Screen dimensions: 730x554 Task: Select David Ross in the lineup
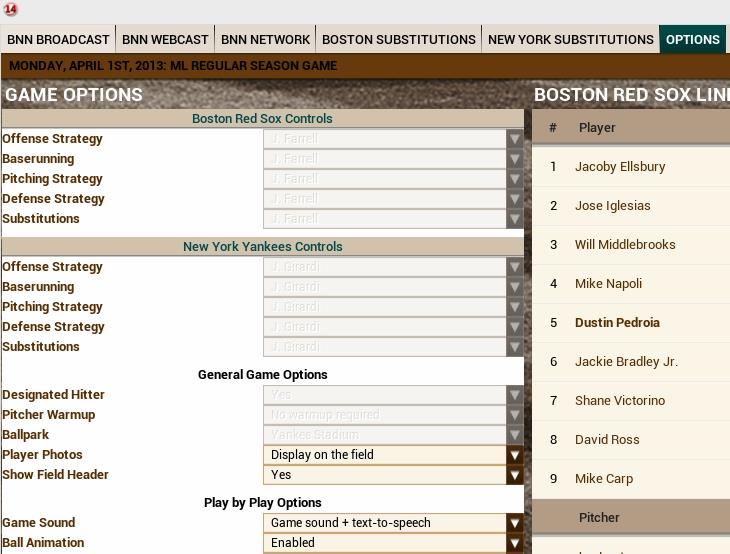coord(607,440)
